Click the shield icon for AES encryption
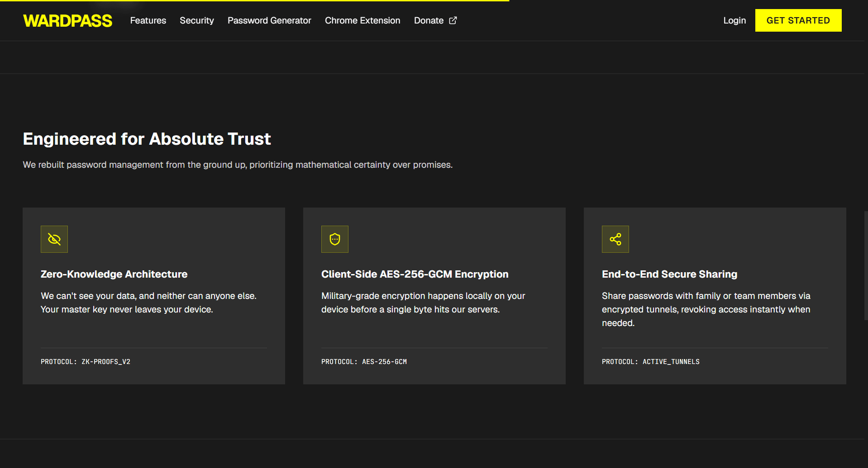Screen dimensions: 868x468 click(335, 239)
